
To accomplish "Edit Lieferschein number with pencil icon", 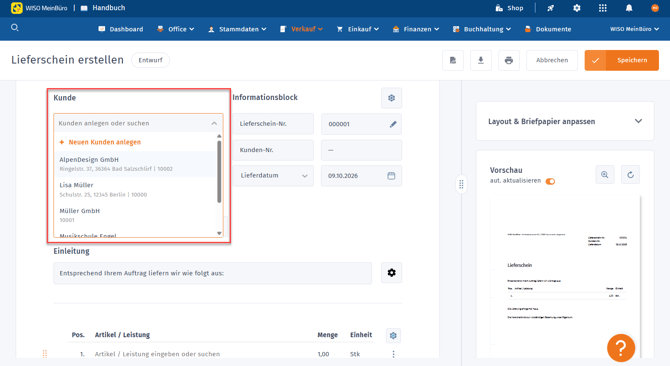I will [x=393, y=124].
